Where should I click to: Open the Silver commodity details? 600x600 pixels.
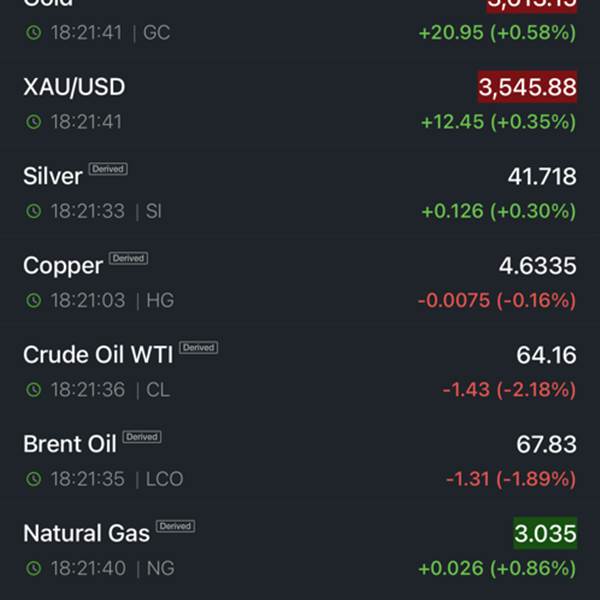click(300, 194)
